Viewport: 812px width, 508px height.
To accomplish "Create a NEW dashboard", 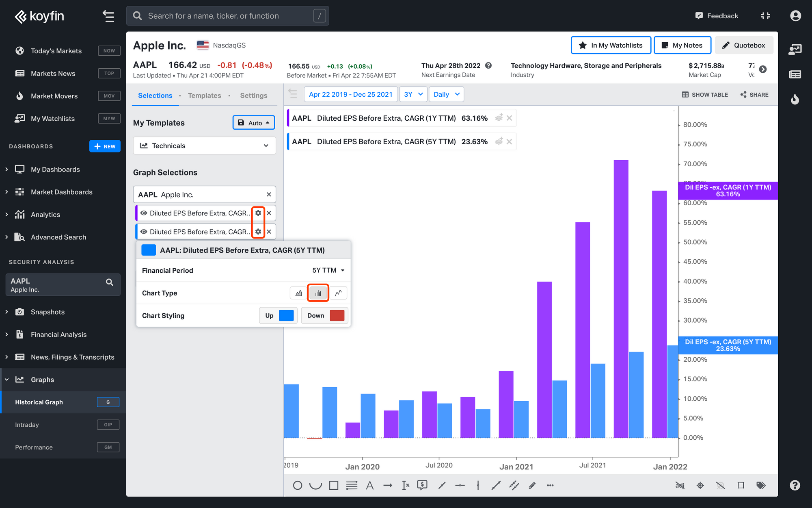I will pos(105,146).
